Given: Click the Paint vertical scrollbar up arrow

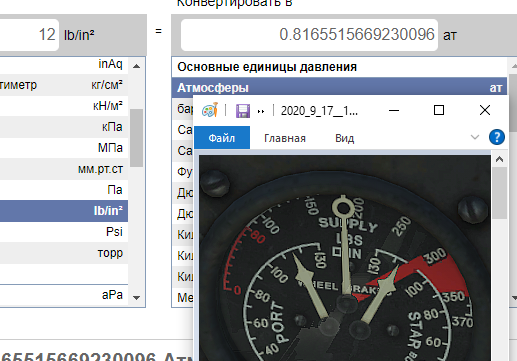Looking at the screenshot, I should tap(499, 159).
